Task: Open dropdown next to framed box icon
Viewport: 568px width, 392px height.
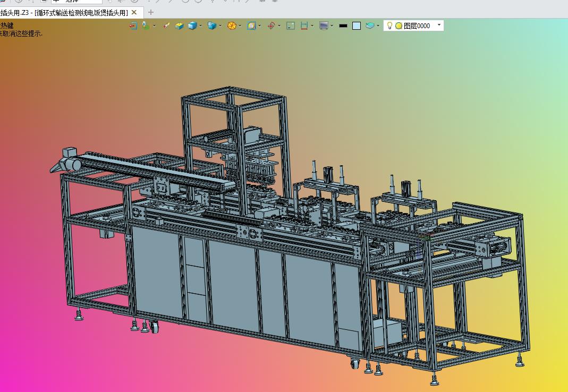Action: click(x=260, y=25)
